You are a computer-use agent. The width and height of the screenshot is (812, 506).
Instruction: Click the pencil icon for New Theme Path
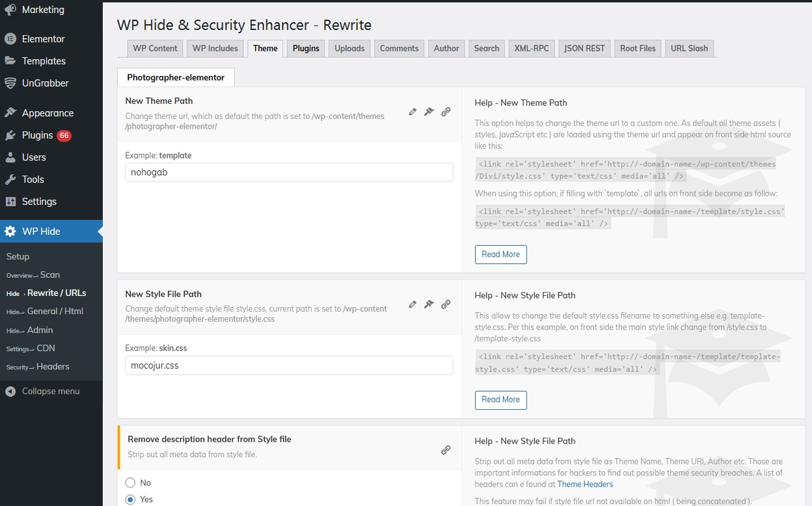pos(413,112)
